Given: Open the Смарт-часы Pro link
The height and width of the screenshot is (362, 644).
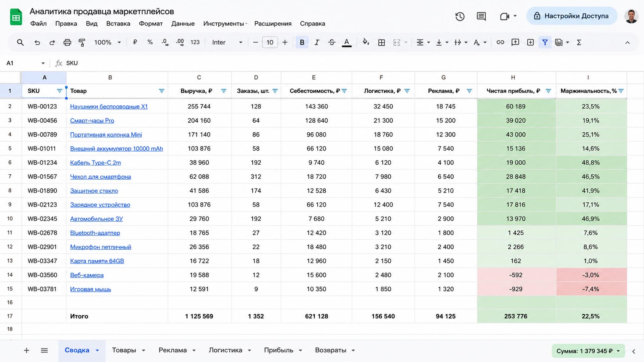Looking at the screenshot, I should tap(92, 120).
